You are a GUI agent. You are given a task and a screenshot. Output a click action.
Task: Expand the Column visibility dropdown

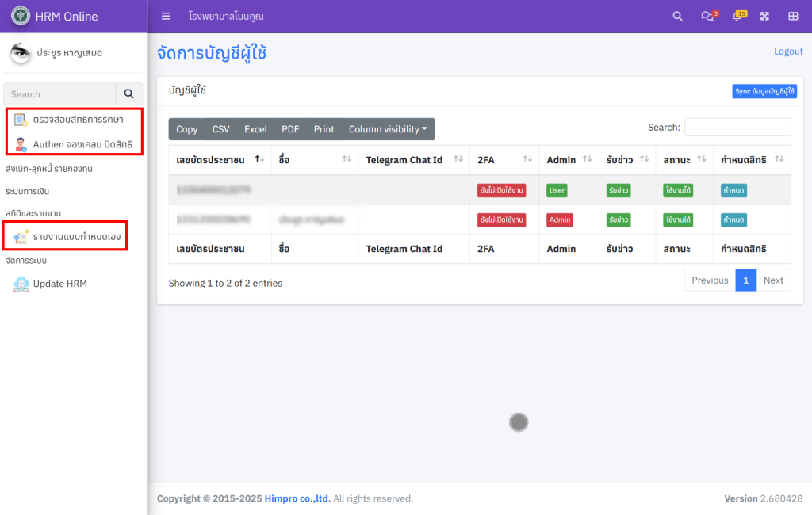point(388,129)
